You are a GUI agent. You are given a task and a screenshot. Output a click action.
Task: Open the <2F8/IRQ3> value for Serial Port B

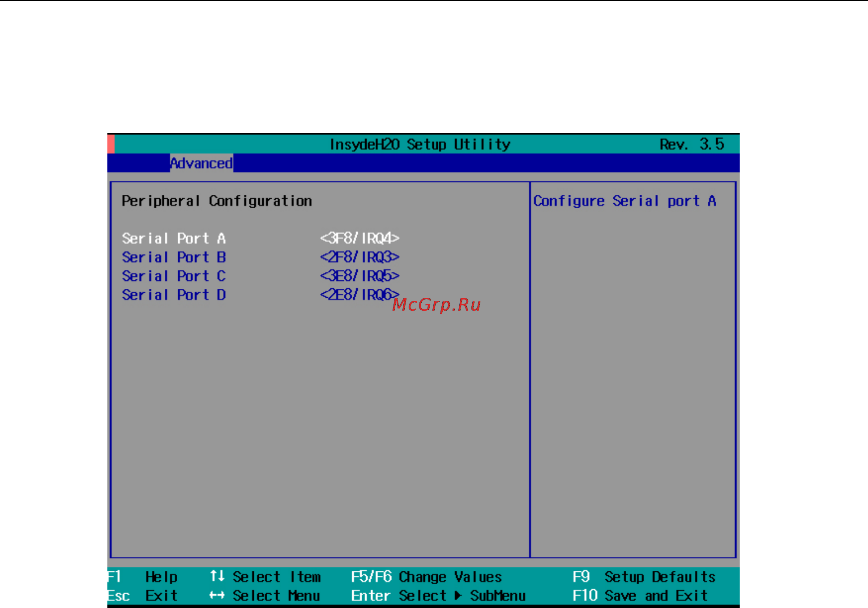(359, 257)
